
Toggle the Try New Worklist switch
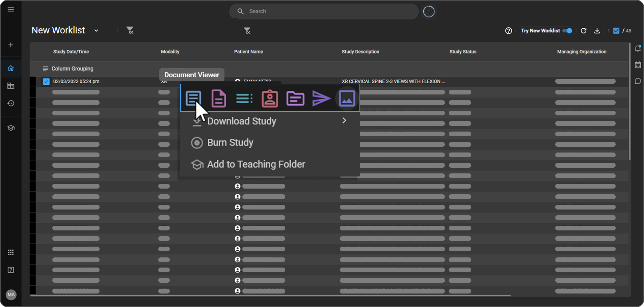point(568,31)
